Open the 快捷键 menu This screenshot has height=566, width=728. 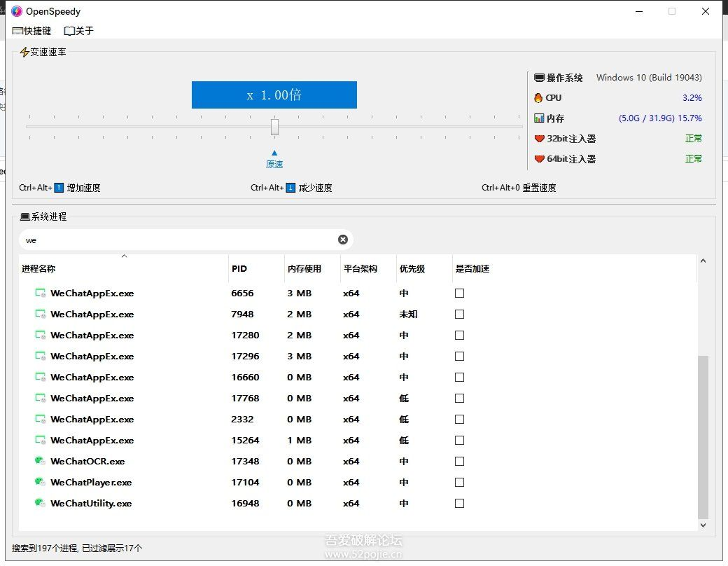31,31
